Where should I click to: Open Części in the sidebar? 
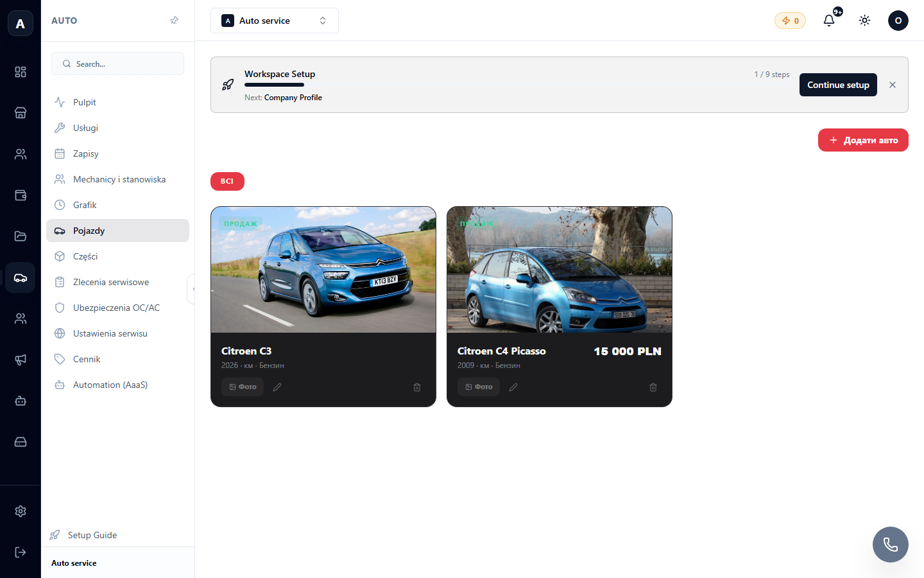117,256
